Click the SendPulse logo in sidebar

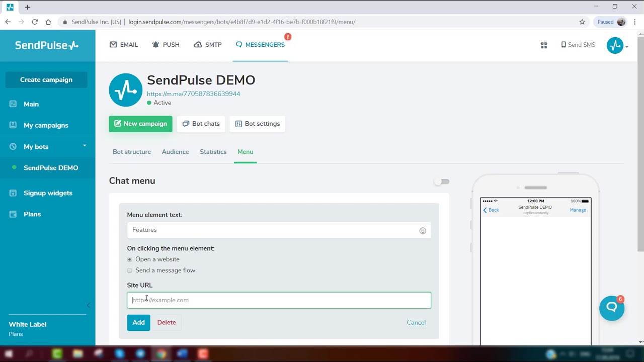click(x=47, y=45)
